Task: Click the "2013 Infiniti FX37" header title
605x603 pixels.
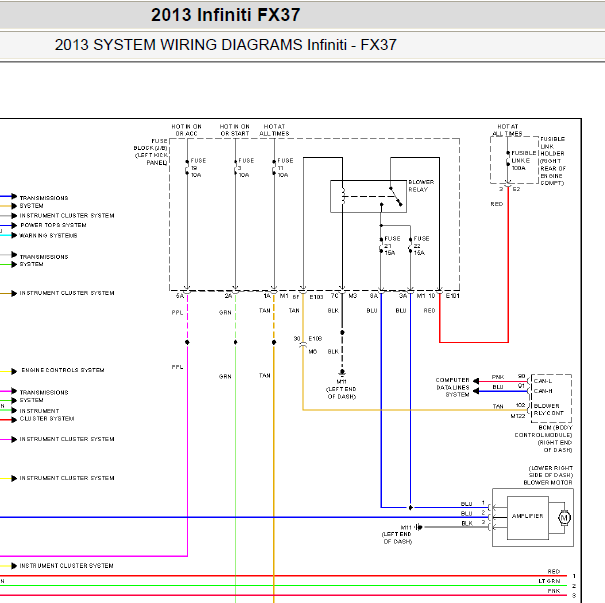Action: (x=225, y=15)
